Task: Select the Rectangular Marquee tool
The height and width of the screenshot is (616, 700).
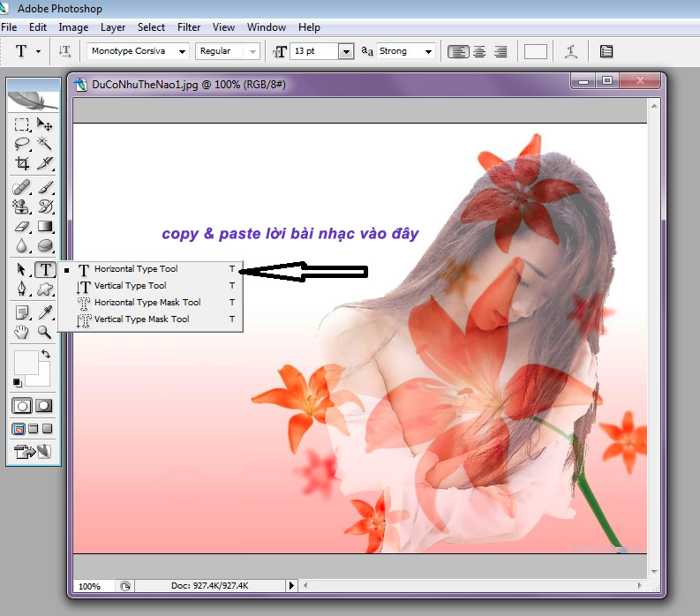Action: [x=22, y=125]
